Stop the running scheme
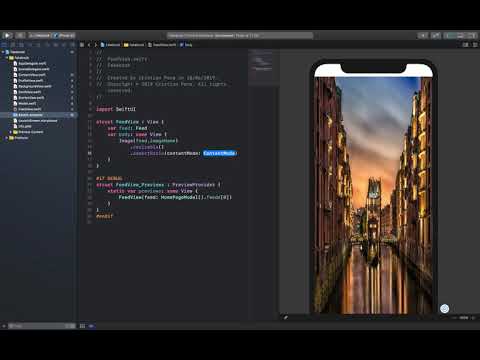Image resolution: width=480 pixels, height=360 pixels. point(20,35)
